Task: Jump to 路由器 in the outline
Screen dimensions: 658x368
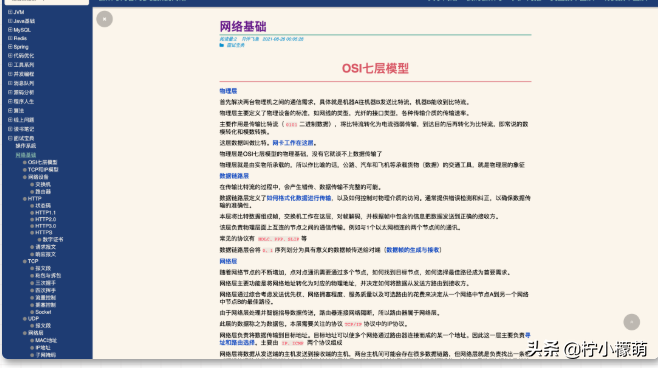Action: click(x=43, y=192)
